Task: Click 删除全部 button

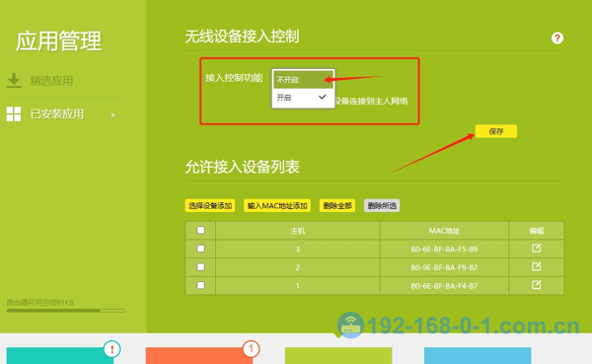Action: [x=337, y=206]
